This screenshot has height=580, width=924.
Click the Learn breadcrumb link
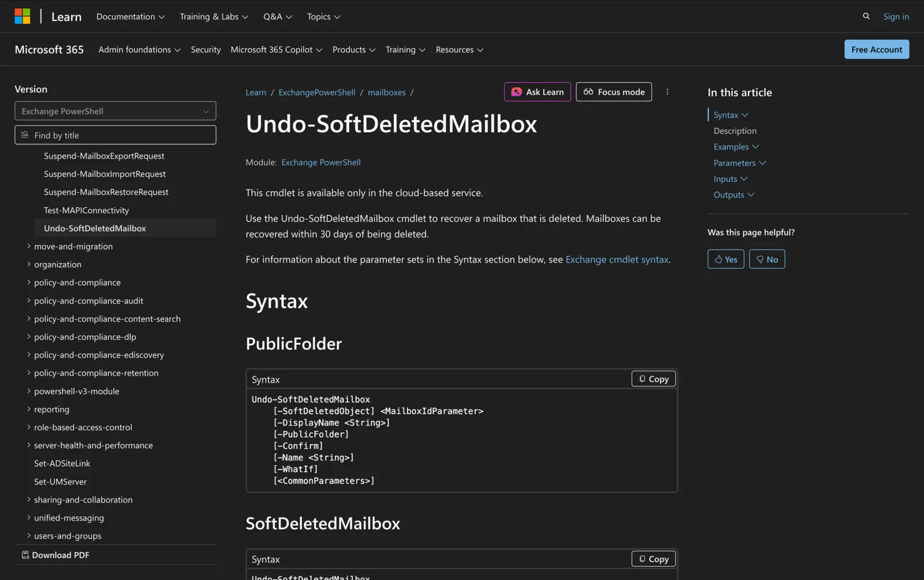point(256,92)
